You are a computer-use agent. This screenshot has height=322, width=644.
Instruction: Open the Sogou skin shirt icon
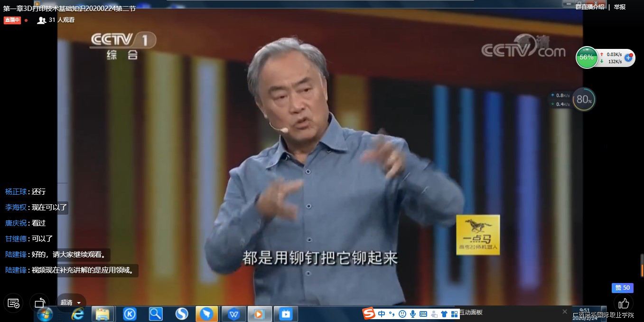click(444, 314)
